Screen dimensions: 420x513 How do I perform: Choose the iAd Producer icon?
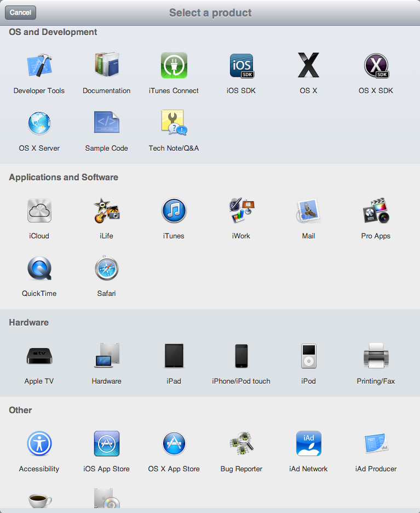click(376, 443)
